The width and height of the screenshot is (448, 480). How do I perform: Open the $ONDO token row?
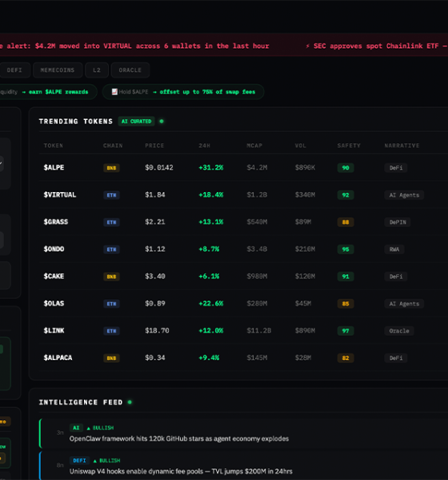pyautogui.click(x=243, y=249)
